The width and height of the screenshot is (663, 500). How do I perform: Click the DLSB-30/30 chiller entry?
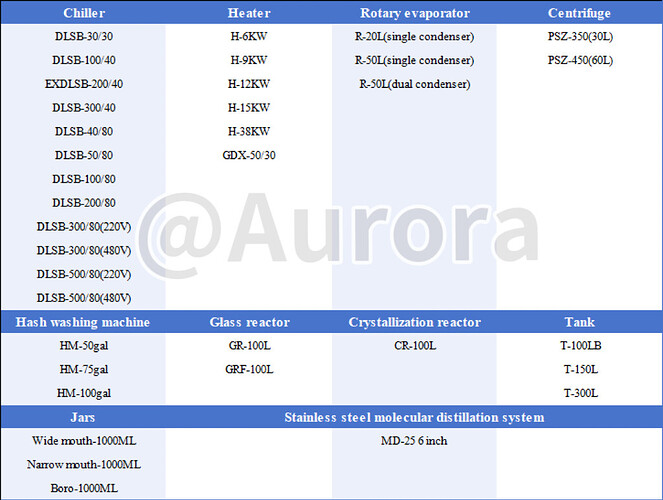pyautogui.click(x=84, y=37)
